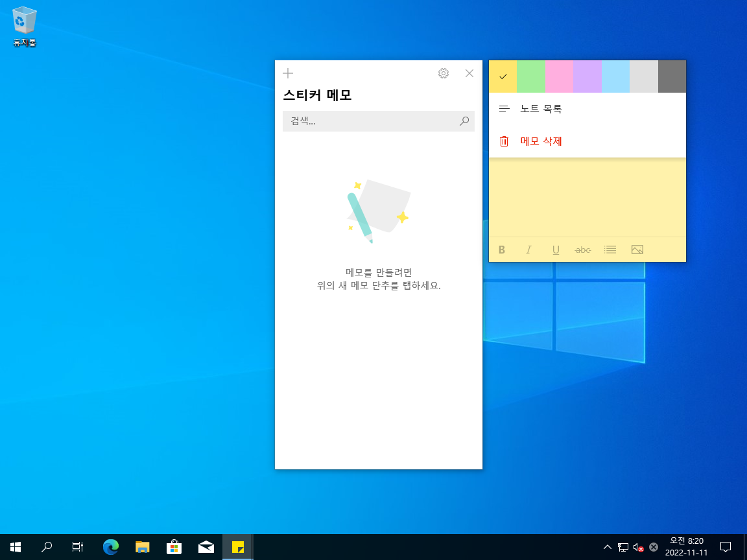
Task: Toggle bold formatting in the note
Action: pyautogui.click(x=502, y=250)
